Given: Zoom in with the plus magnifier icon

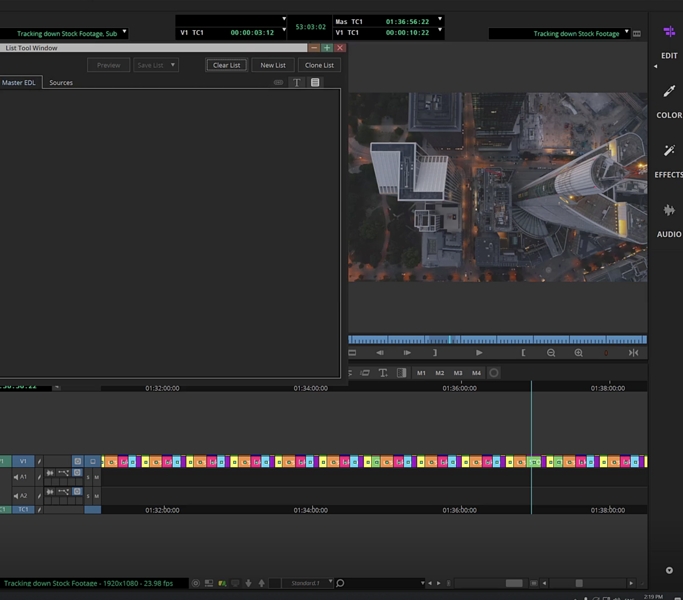Looking at the screenshot, I should point(578,353).
